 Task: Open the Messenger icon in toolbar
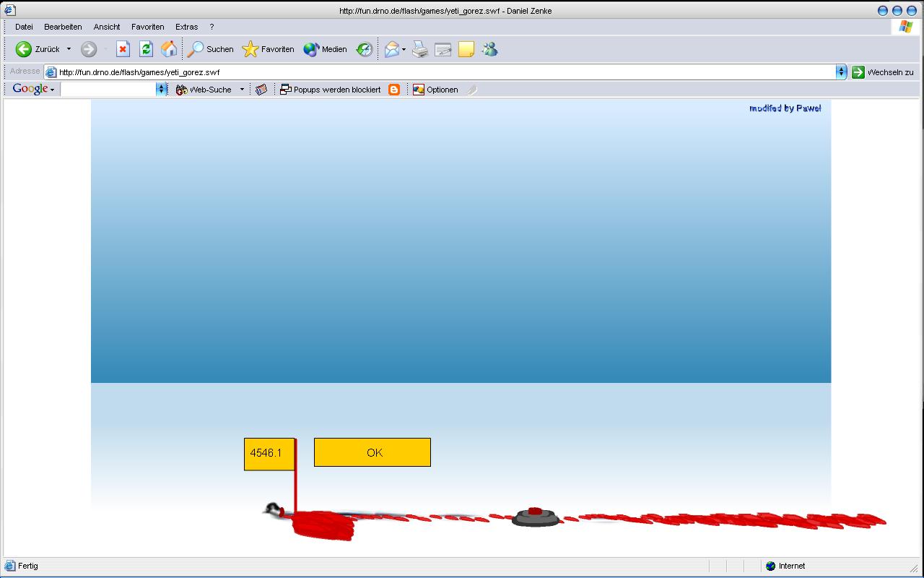pyautogui.click(x=489, y=49)
